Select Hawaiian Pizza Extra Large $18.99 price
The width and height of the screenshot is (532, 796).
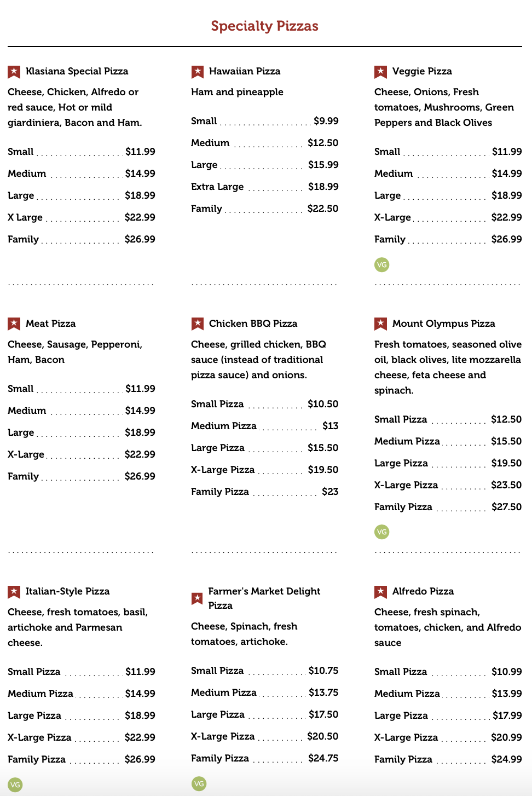click(x=323, y=187)
